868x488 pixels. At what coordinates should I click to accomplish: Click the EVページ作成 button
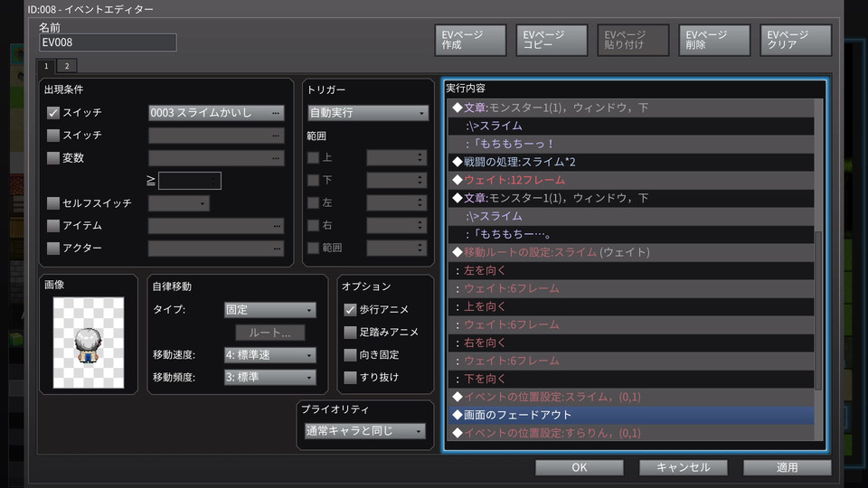[x=470, y=40]
